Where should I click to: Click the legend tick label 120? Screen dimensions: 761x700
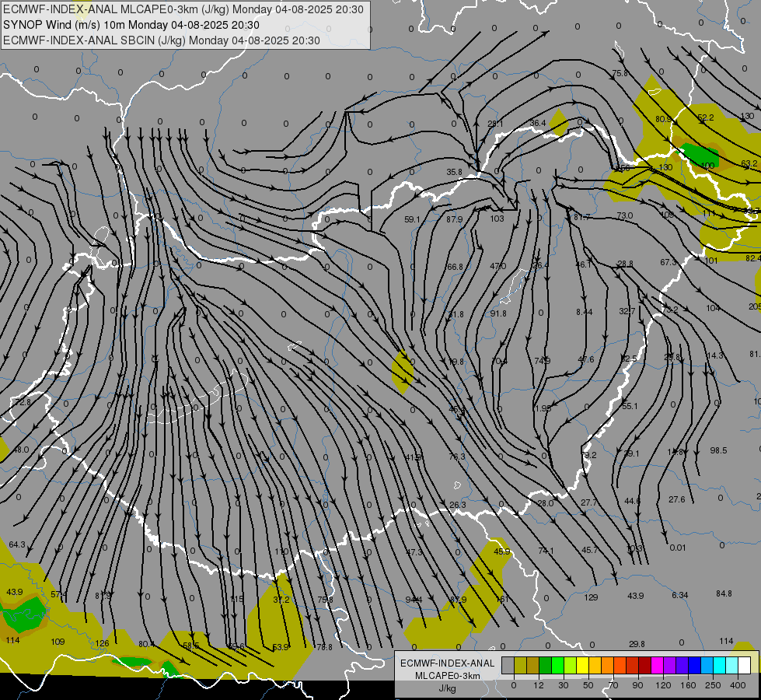[663, 685]
